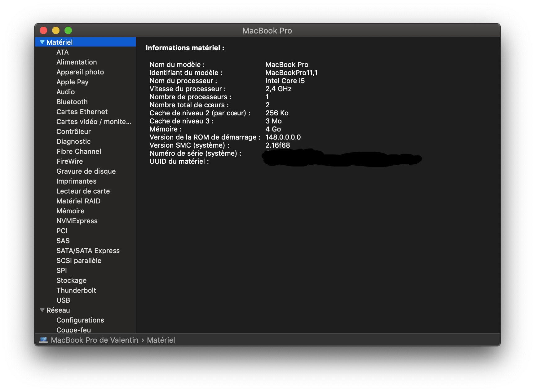Open Fibre Channel section
The image size is (535, 392).
79,151
